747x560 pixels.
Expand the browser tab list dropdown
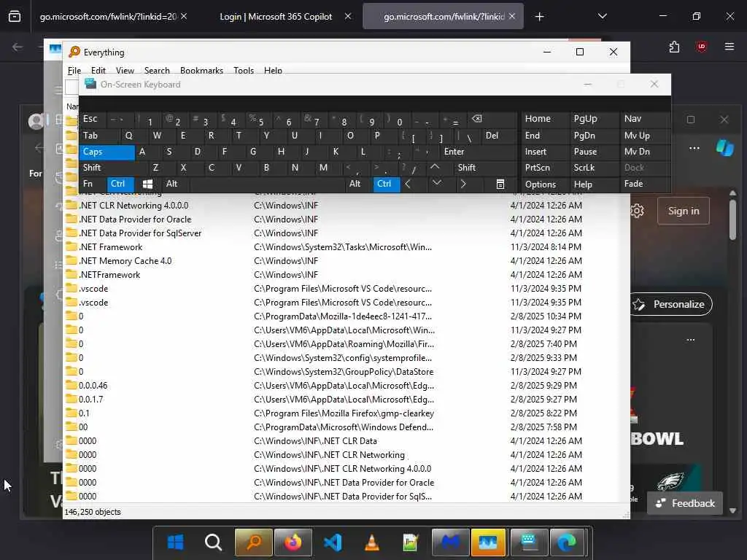(602, 17)
